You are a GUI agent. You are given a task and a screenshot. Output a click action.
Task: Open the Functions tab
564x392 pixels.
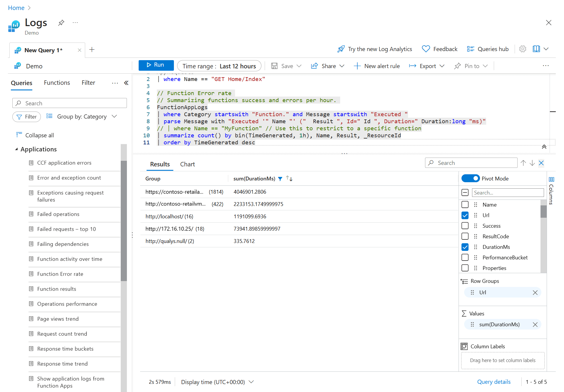(57, 83)
